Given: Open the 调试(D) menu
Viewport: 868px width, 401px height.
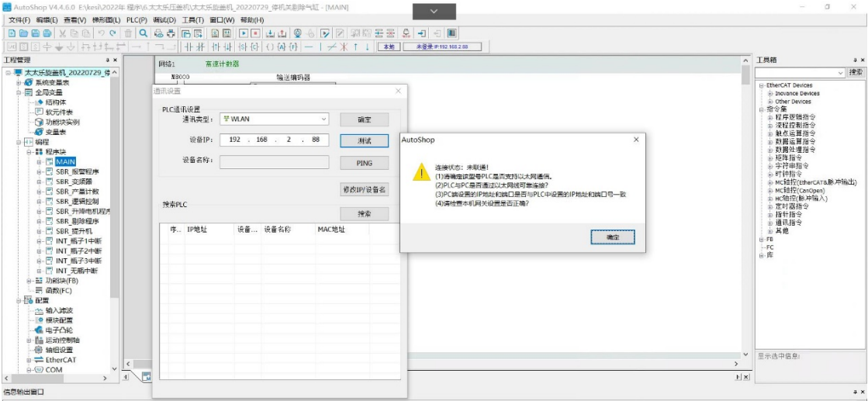Looking at the screenshot, I should tap(164, 20).
